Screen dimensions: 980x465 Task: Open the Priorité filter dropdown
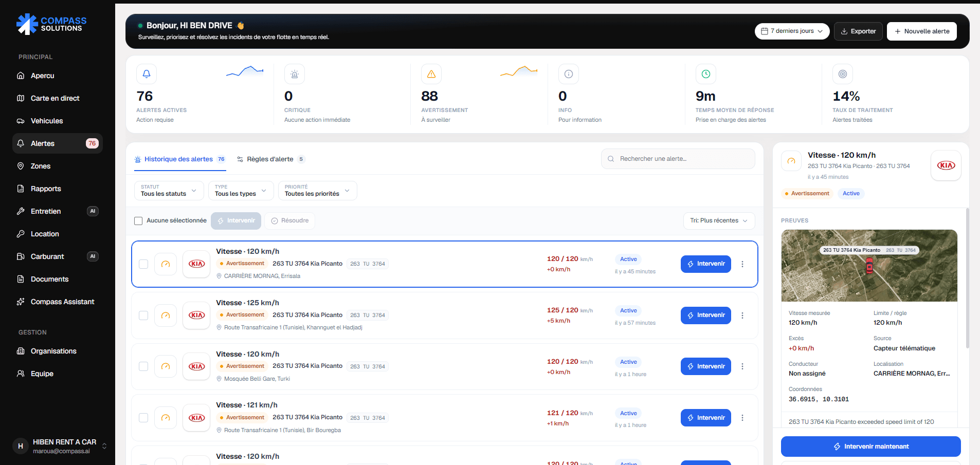pos(317,191)
